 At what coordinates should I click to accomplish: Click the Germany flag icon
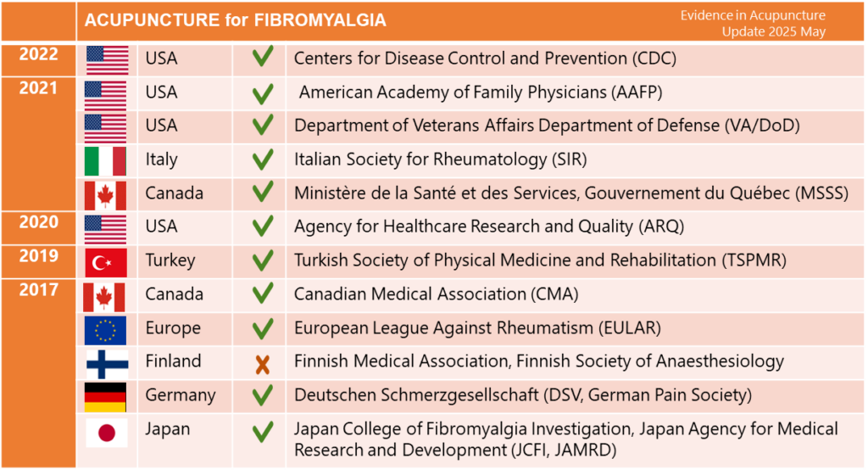105,397
